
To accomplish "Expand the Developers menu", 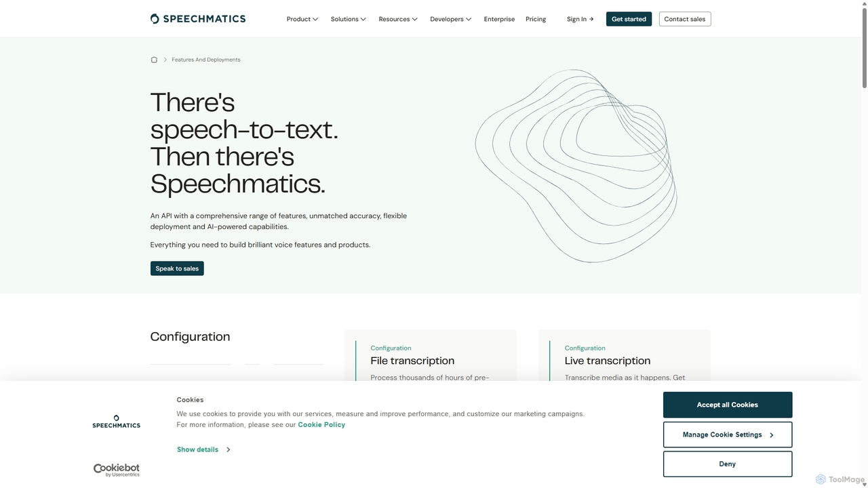I will [451, 19].
